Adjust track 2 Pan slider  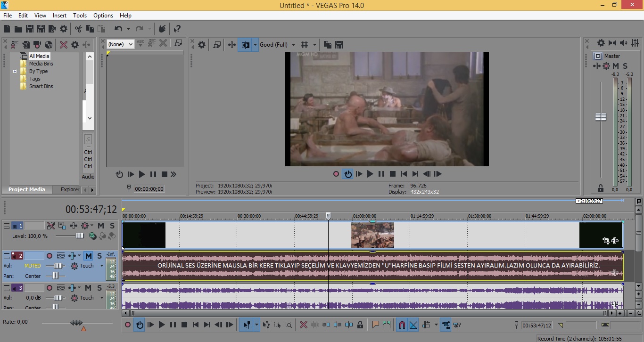pos(56,276)
